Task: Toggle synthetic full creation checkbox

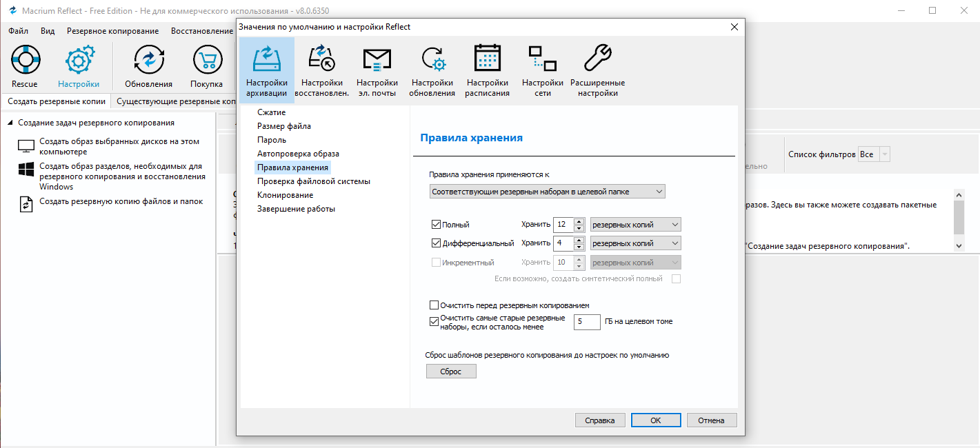Action: click(x=677, y=278)
